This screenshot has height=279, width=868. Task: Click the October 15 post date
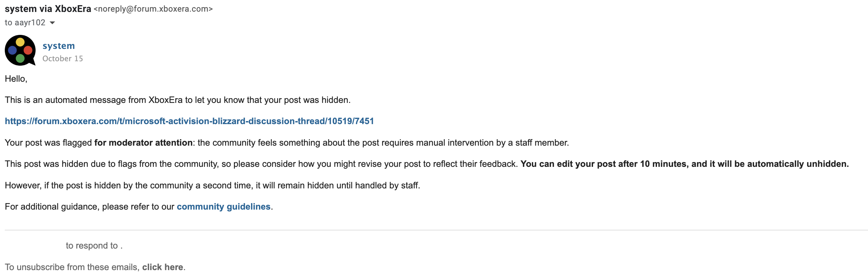[x=63, y=59]
